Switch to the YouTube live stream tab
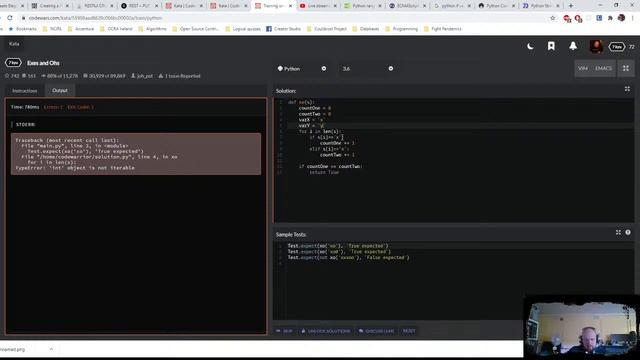Viewport: 640px width, 360px height. (318, 6)
